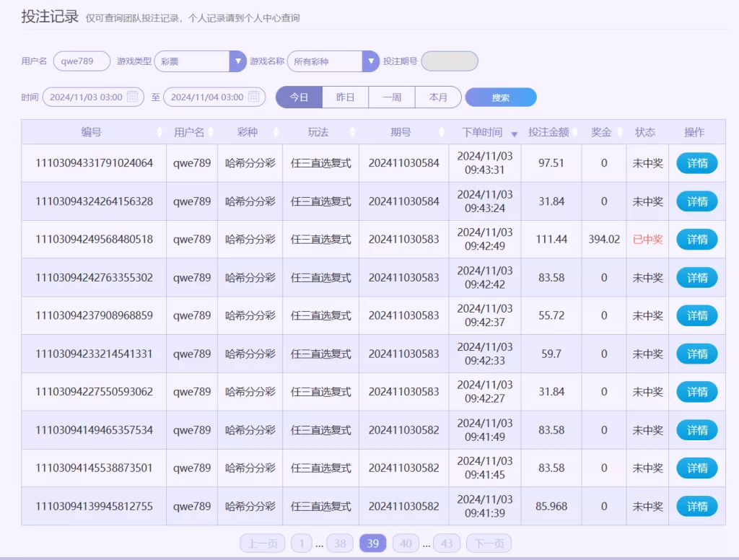Sort table by 彩种 column arrows
The height and width of the screenshot is (560, 739).
click(x=276, y=133)
